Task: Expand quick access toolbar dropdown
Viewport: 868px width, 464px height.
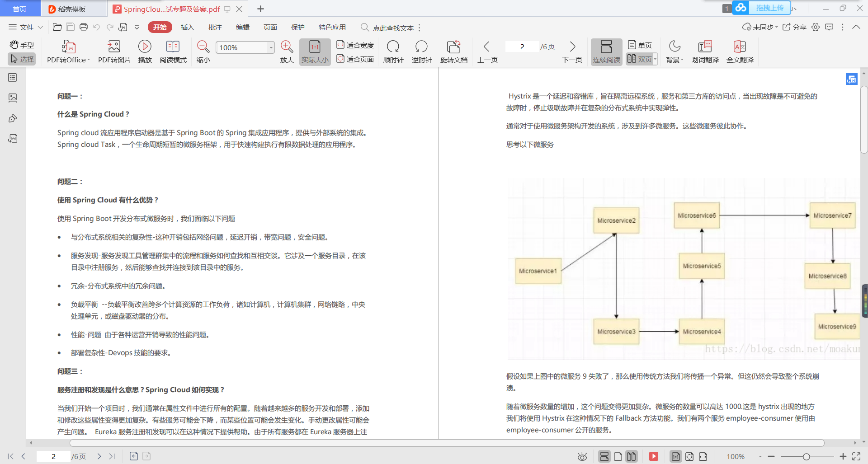Action: click(137, 27)
